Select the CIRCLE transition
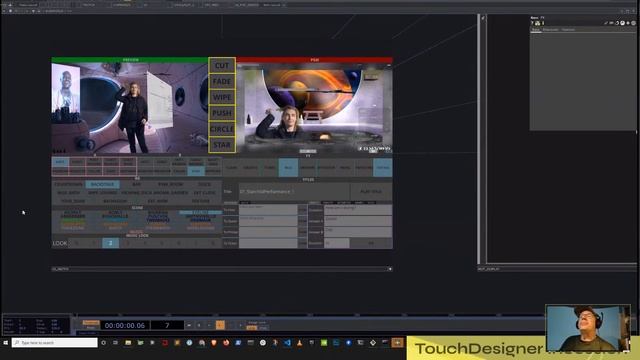The image size is (640, 360). coord(222,129)
